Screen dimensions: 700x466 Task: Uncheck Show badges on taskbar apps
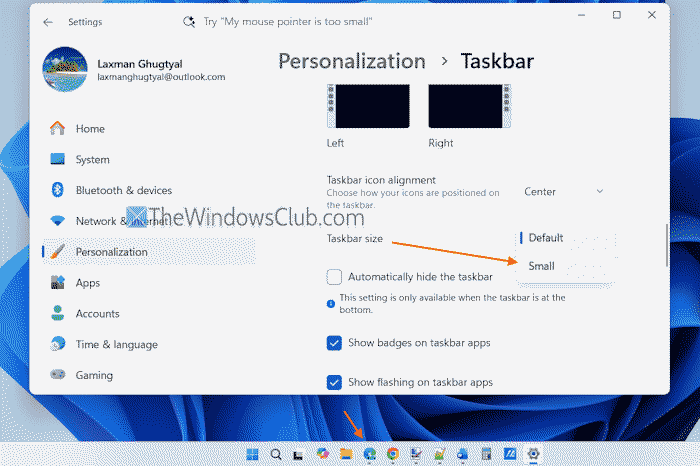pyautogui.click(x=334, y=343)
